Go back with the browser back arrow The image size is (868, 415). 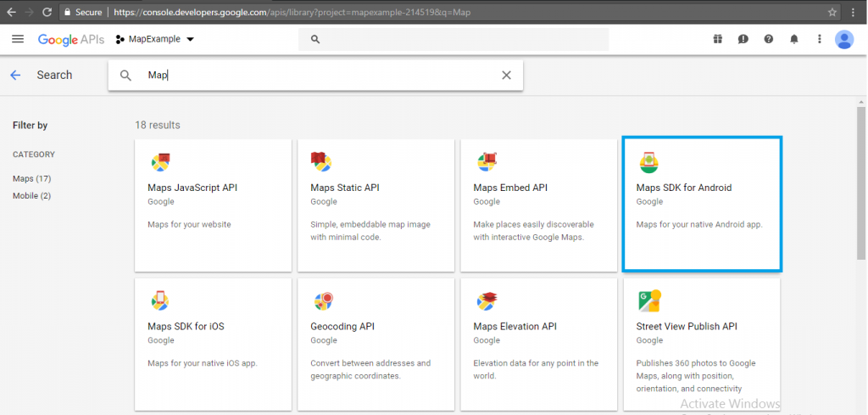tap(12, 12)
